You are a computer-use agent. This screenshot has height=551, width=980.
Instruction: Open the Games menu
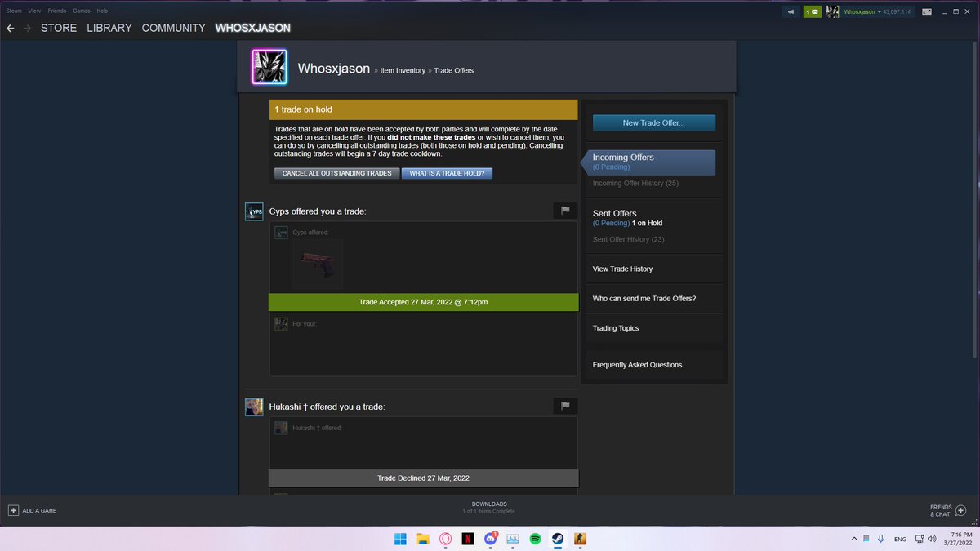[82, 11]
